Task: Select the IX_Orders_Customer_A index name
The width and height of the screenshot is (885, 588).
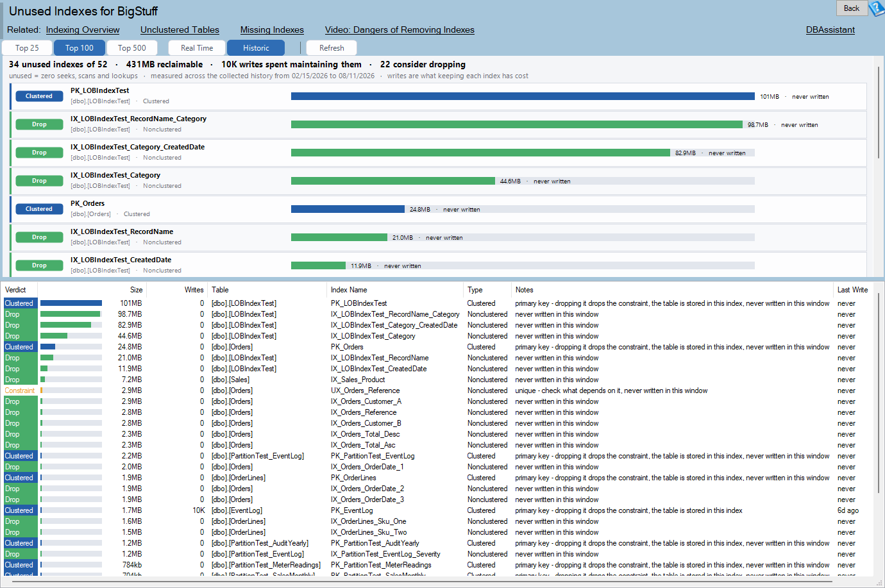Action: [366, 401]
